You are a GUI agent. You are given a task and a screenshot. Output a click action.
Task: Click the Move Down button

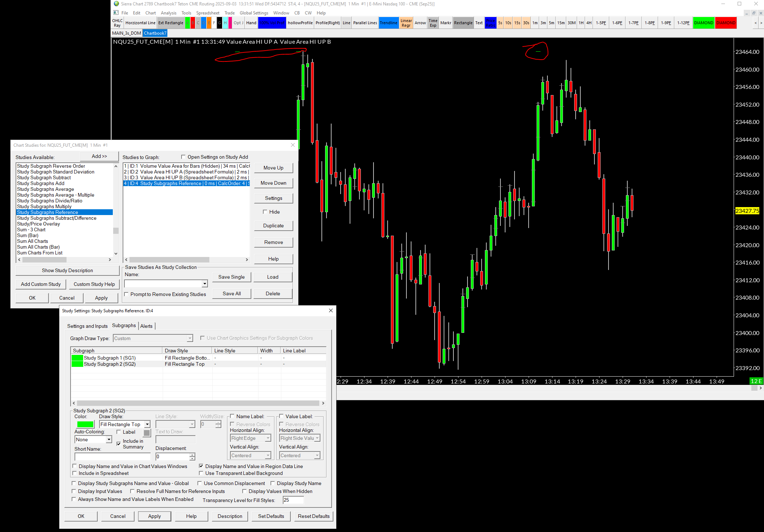[x=273, y=183]
